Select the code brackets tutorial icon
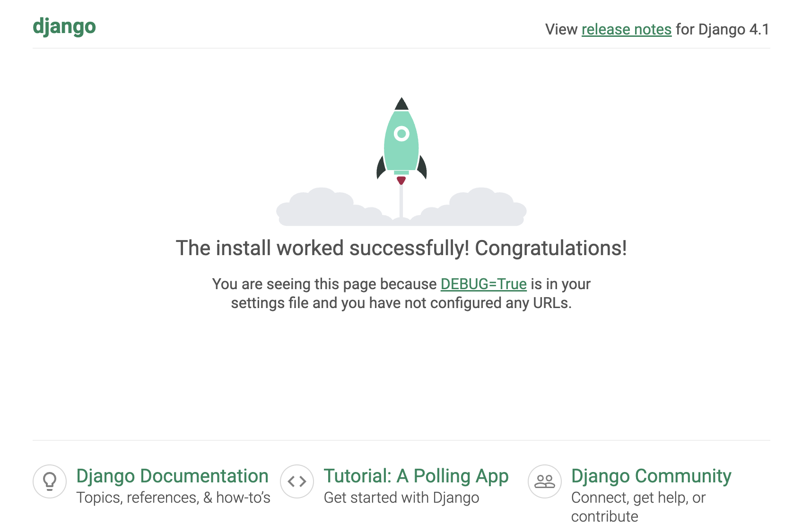This screenshot has width=802, height=532. 297,481
